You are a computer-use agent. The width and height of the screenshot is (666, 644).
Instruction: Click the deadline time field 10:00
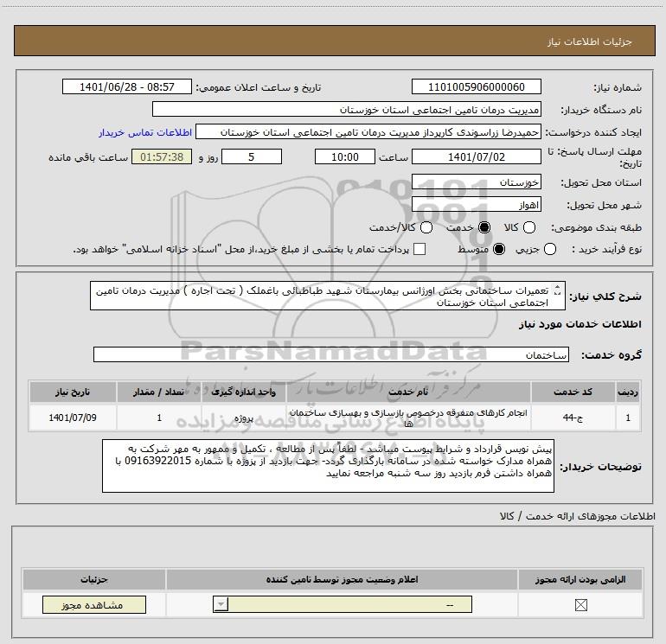345,156
